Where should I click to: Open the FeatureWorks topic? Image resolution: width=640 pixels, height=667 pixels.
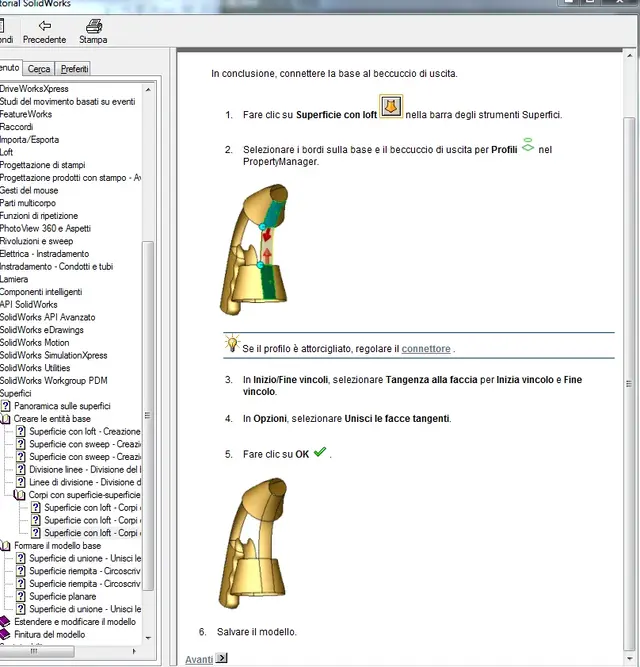[x=26, y=114]
